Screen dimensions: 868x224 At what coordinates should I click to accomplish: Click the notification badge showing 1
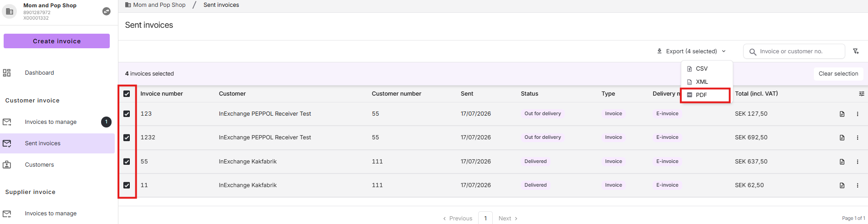click(106, 122)
